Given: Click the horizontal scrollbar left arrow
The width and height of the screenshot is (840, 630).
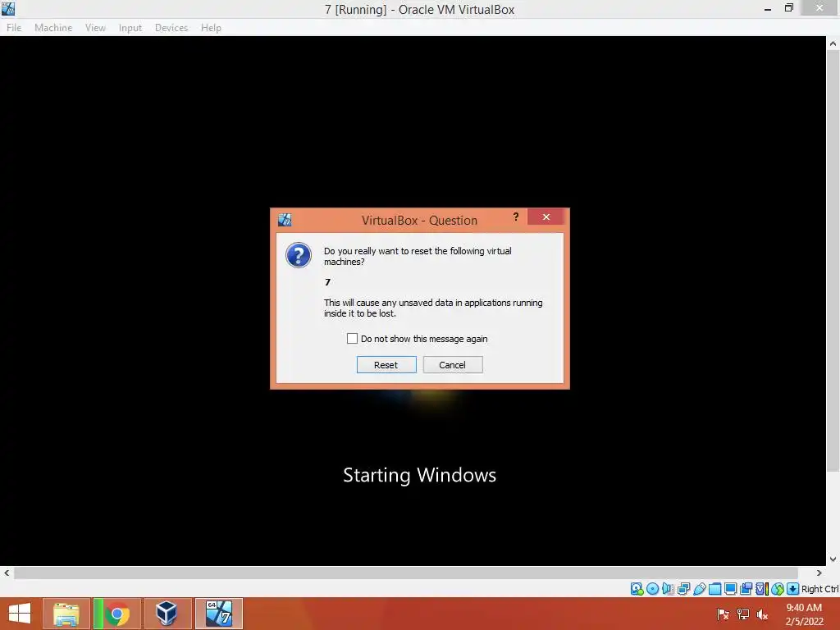Looking at the screenshot, I should (7, 573).
